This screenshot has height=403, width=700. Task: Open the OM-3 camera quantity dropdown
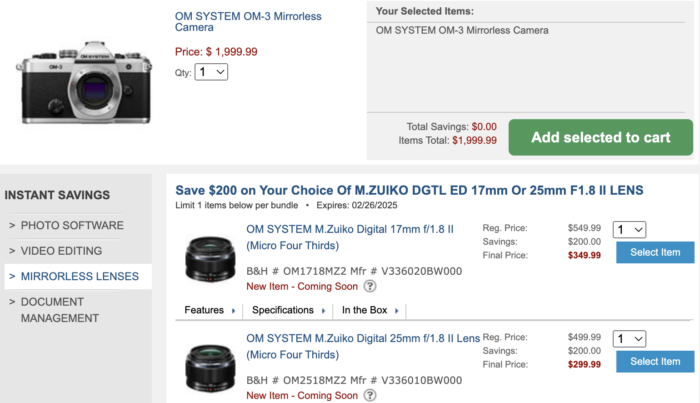pos(212,72)
